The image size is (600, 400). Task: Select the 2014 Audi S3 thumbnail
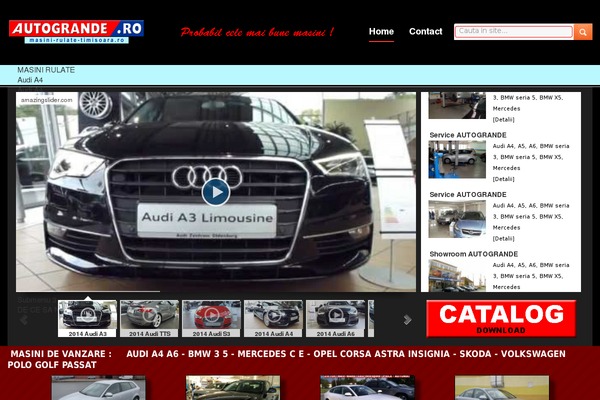click(x=212, y=318)
